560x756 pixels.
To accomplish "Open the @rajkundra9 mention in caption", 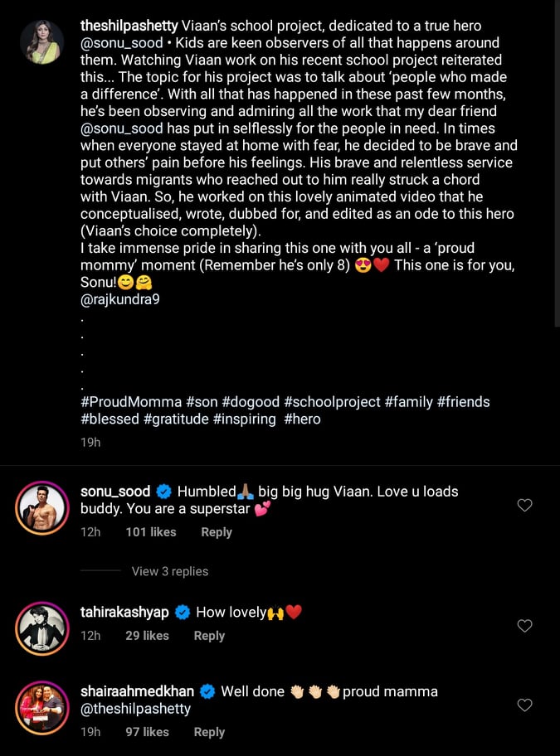I will [x=120, y=299].
